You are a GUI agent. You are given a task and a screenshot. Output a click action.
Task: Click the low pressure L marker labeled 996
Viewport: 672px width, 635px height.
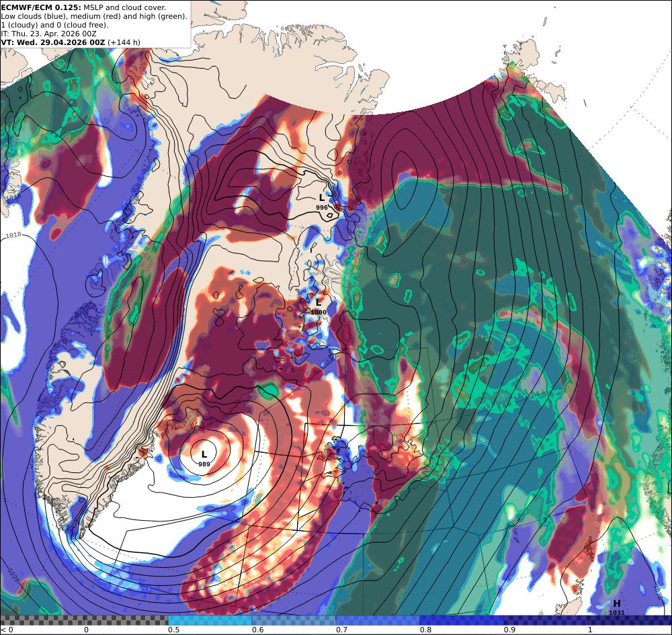322,198
